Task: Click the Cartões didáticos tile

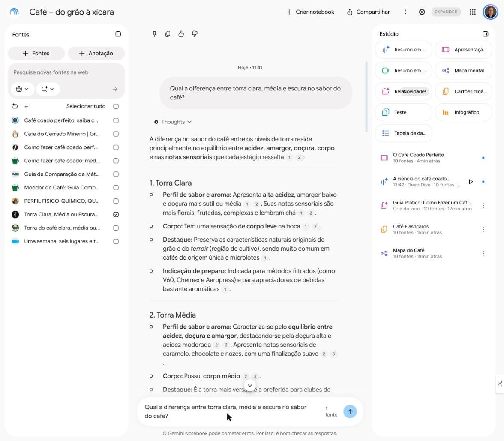Action: pyautogui.click(x=464, y=91)
